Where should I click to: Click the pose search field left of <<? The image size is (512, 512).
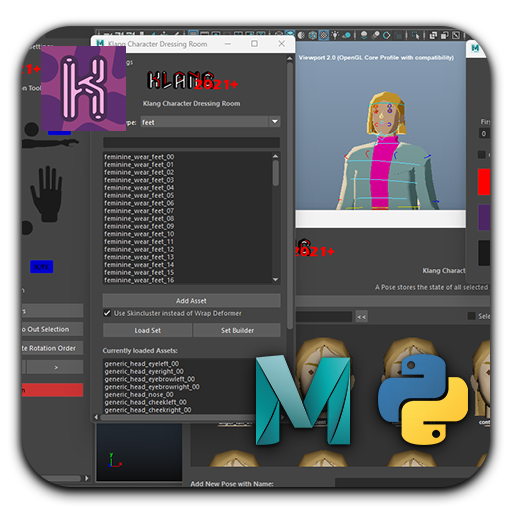click(324, 317)
